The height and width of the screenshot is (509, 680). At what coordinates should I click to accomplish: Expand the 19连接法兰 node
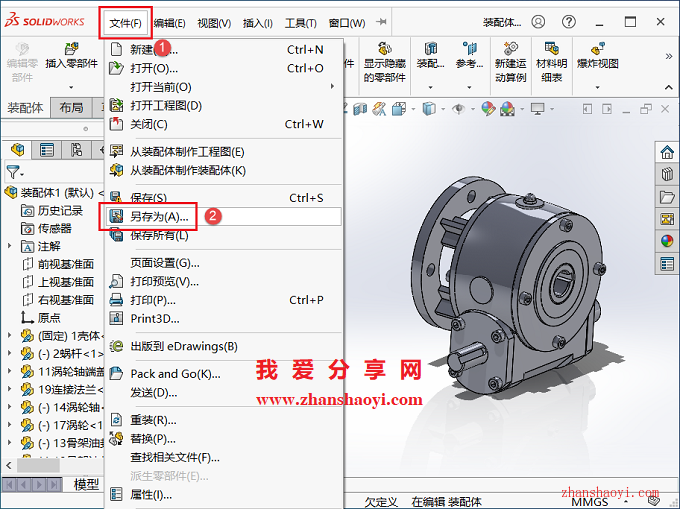(x=10, y=389)
